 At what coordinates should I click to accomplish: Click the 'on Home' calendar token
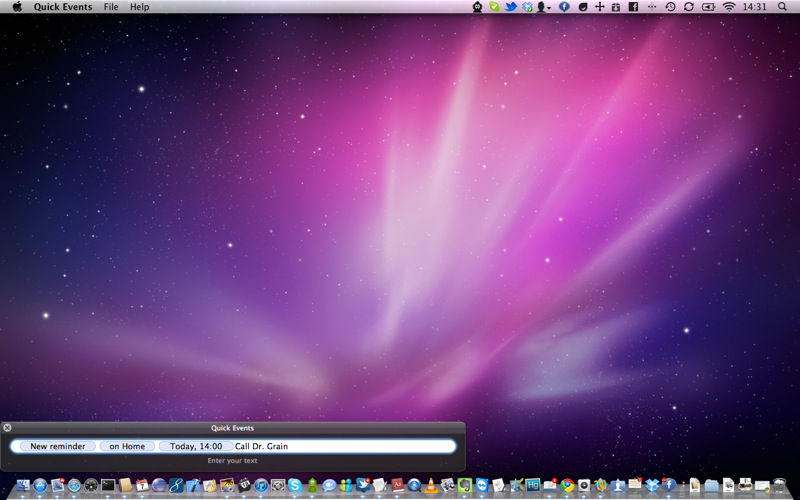(x=127, y=446)
